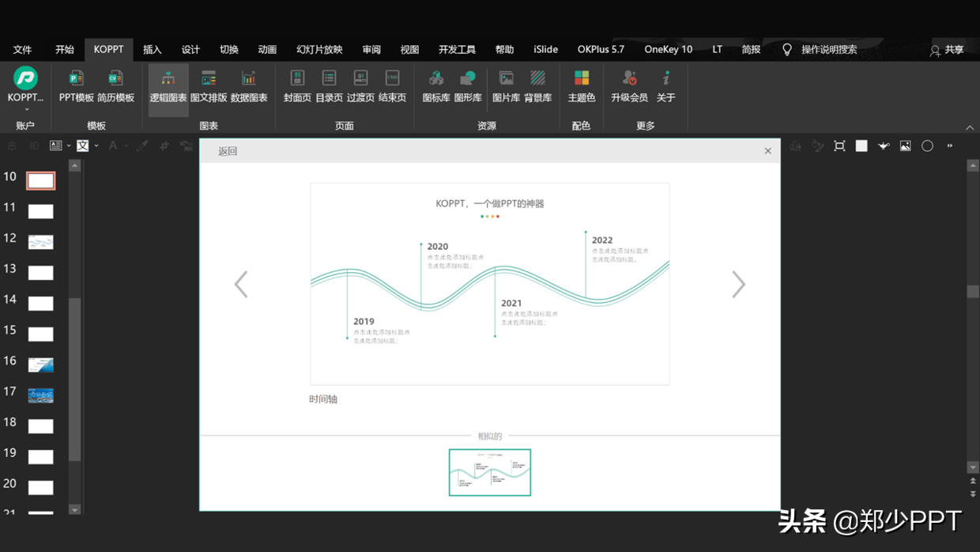Viewport: 980px width, 552px height.
Task: Open dropdown next to 文 icon
Action: click(x=96, y=146)
